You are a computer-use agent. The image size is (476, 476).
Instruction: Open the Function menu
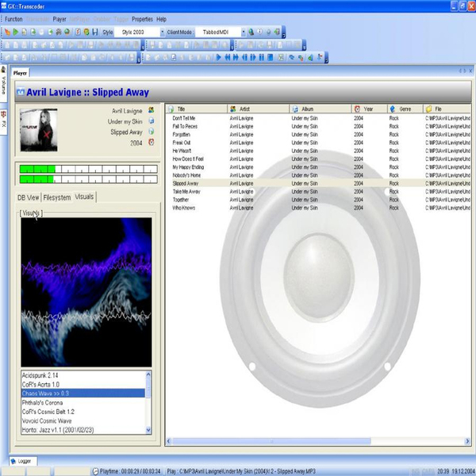pyautogui.click(x=13, y=19)
